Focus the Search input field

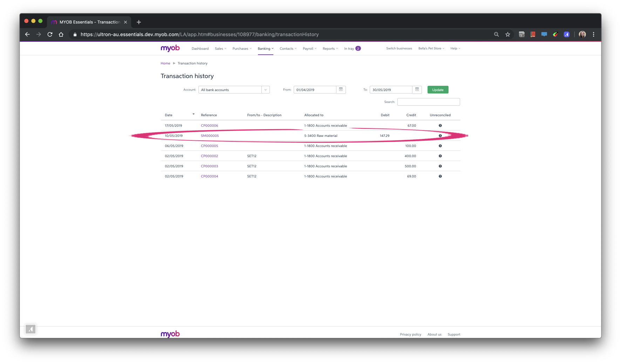point(428,102)
